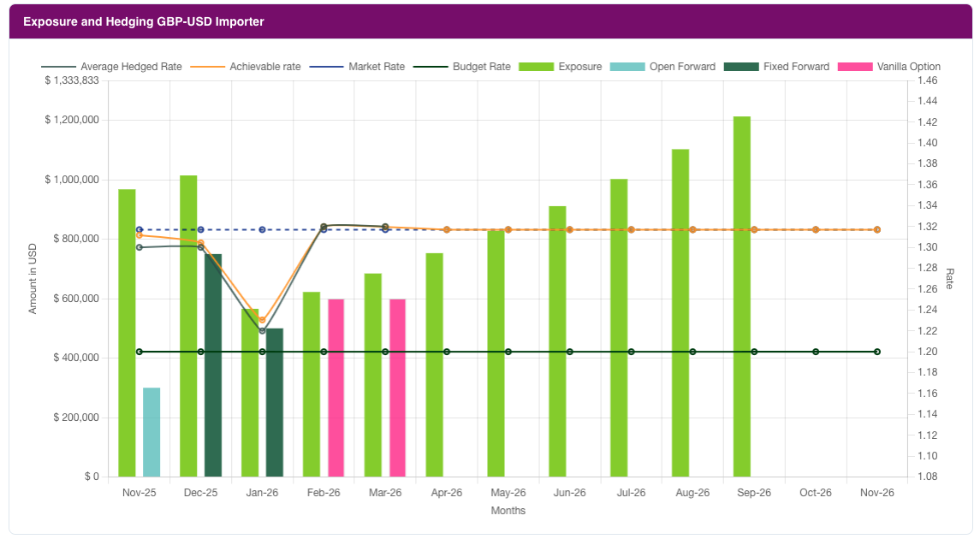Toggle Vanilla Option legend item

[856, 67]
